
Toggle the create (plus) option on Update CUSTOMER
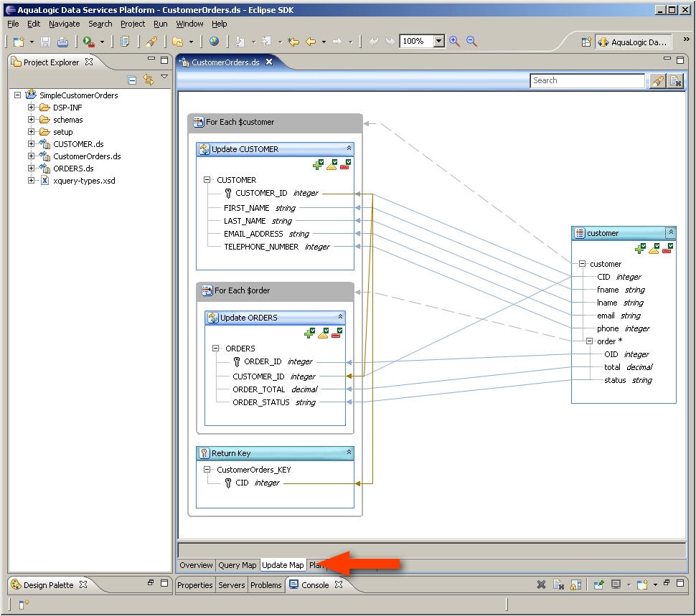[319, 165]
